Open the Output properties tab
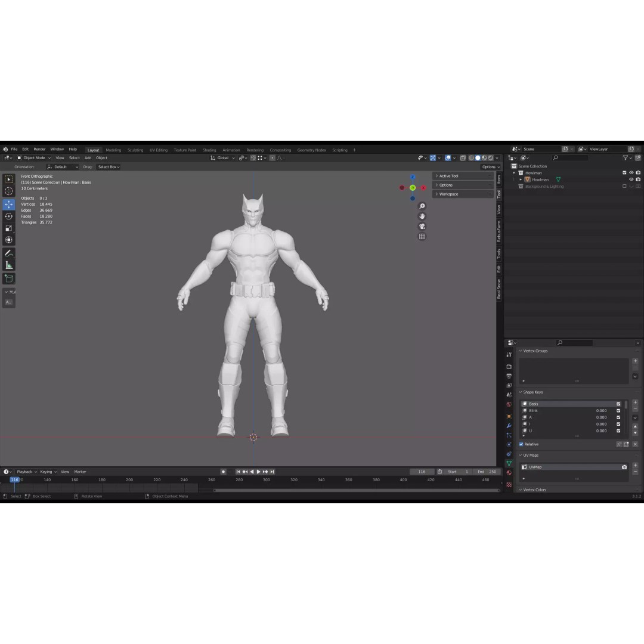This screenshot has width=644, height=644. (509, 376)
